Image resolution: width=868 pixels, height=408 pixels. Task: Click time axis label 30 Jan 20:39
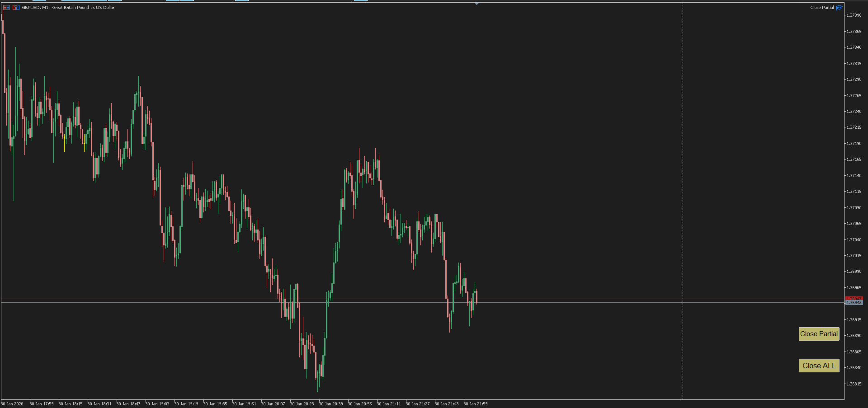pos(331,404)
